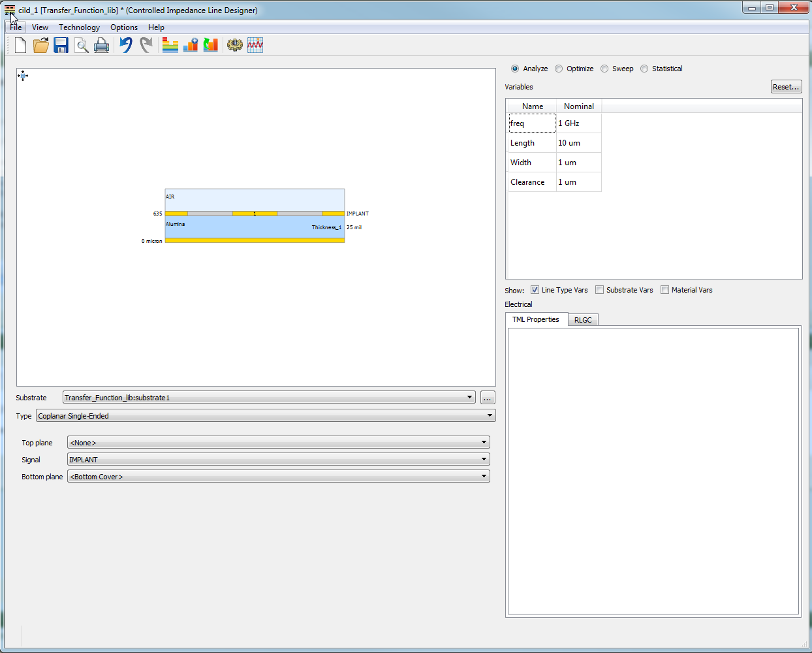Screen dimensions: 812x653
Task: Switch to the RLGC tab
Action: click(583, 320)
